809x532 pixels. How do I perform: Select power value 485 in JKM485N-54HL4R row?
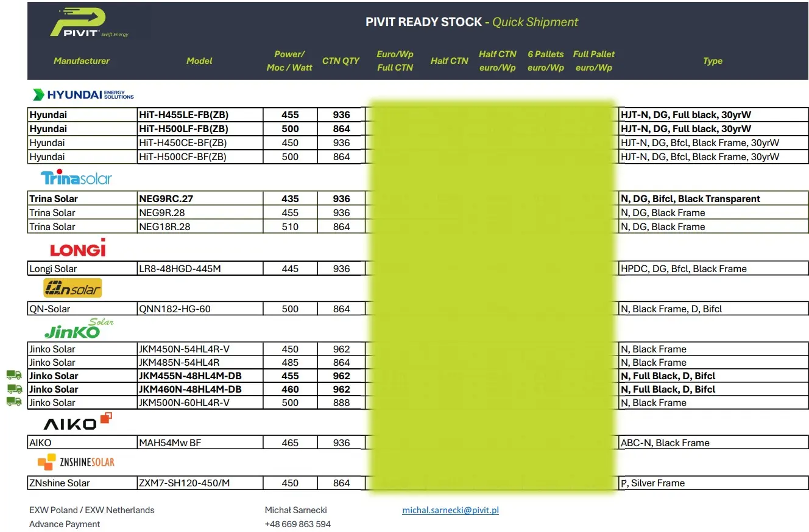[291, 362]
